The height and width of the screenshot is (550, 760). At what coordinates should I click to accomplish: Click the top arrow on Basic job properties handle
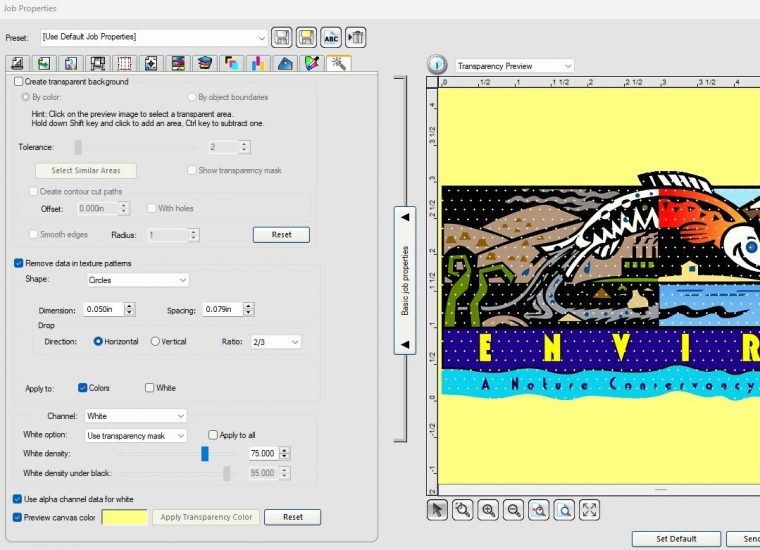[x=405, y=217]
